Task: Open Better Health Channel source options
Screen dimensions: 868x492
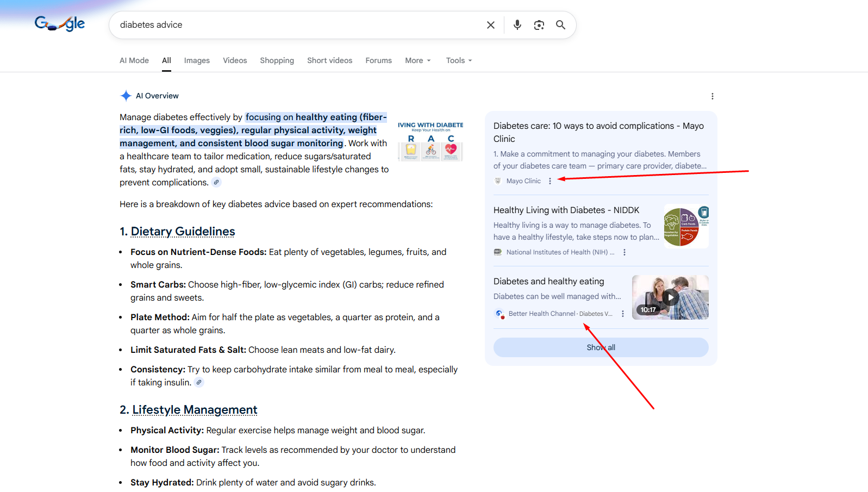Action: click(x=623, y=314)
